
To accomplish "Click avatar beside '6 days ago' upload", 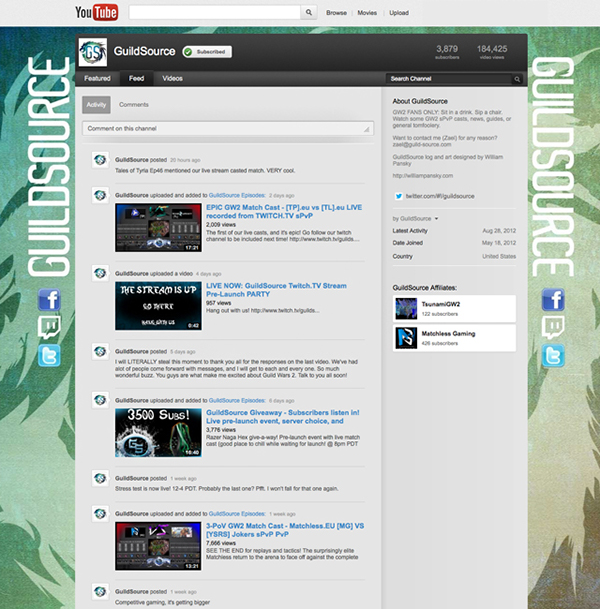I will [100, 400].
